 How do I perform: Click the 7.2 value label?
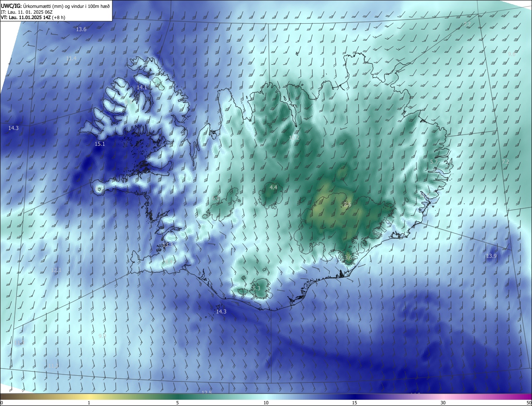tap(505, 162)
